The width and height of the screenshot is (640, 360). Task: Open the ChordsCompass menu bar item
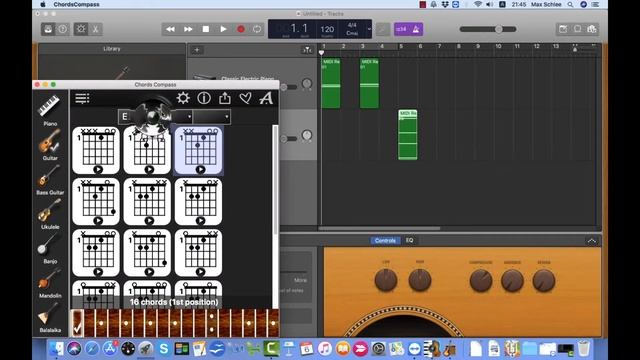[x=76, y=4]
